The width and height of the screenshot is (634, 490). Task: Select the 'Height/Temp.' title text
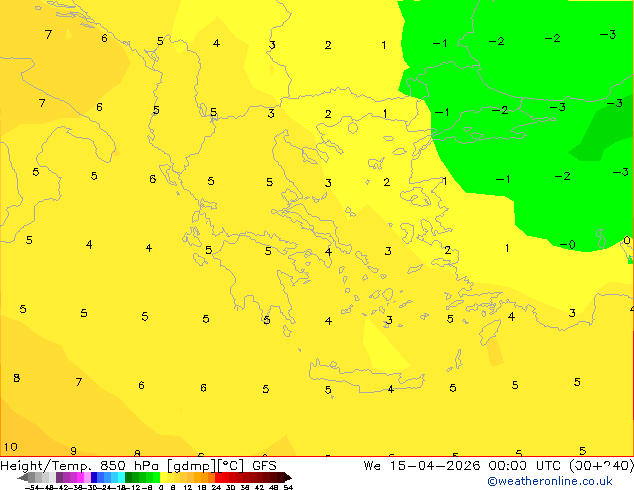[46, 466]
